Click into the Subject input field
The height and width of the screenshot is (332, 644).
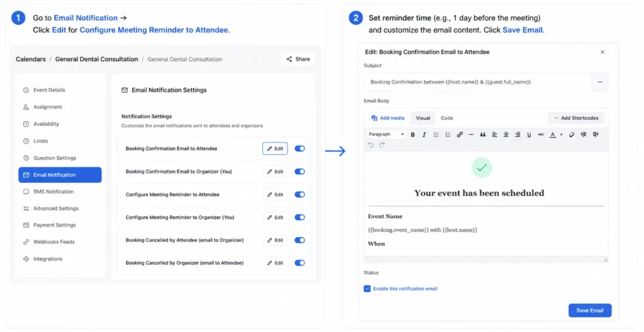(x=478, y=82)
